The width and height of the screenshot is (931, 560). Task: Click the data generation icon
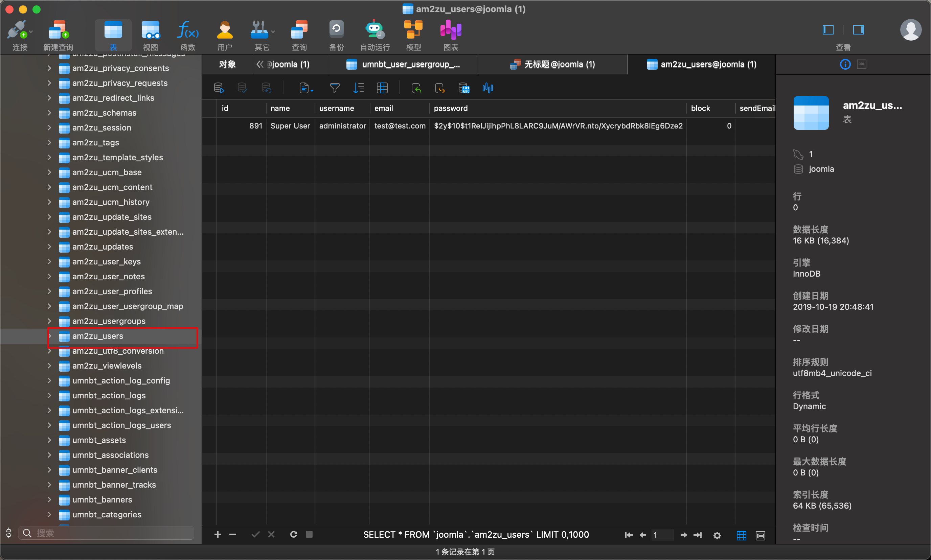463,88
